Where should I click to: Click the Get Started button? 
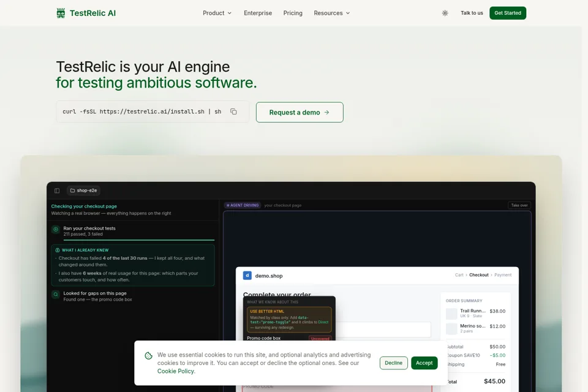click(508, 13)
